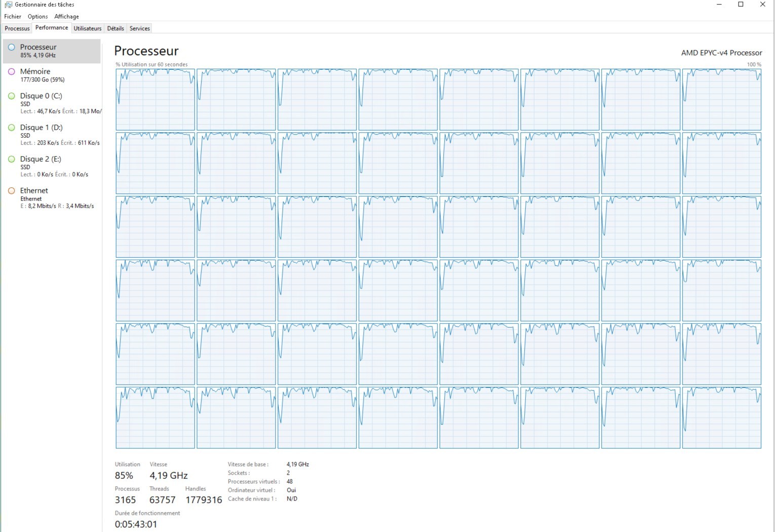Click the 1779316 Handles count
Image resolution: width=775 pixels, height=532 pixels.
204,500
